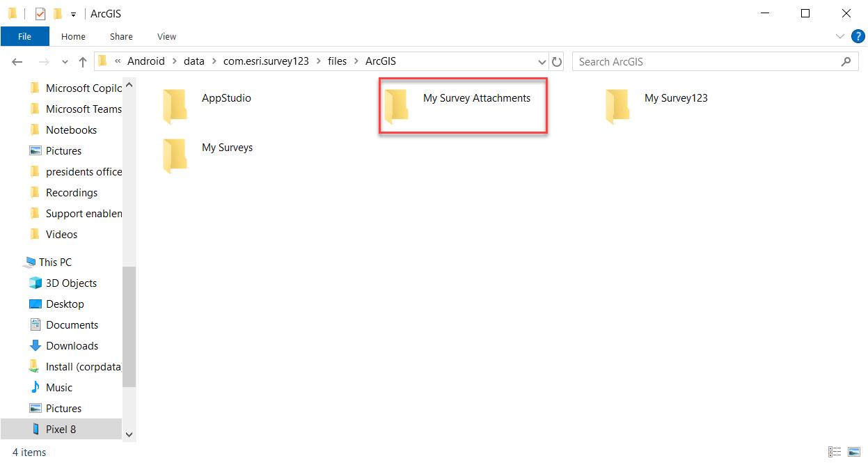The width and height of the screenshot is (868, 463).
Task: Select This PC in navigation pane
Action: (x=47, y=262)
